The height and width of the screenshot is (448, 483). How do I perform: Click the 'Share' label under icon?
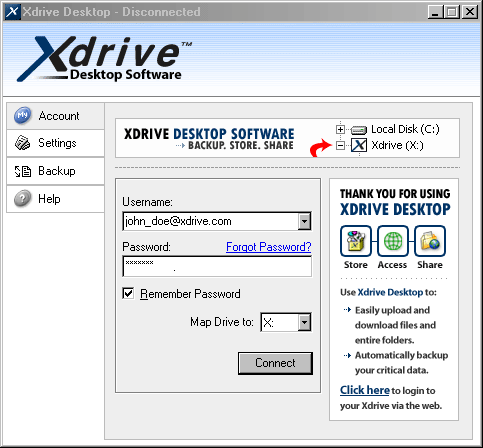(430, 265)
